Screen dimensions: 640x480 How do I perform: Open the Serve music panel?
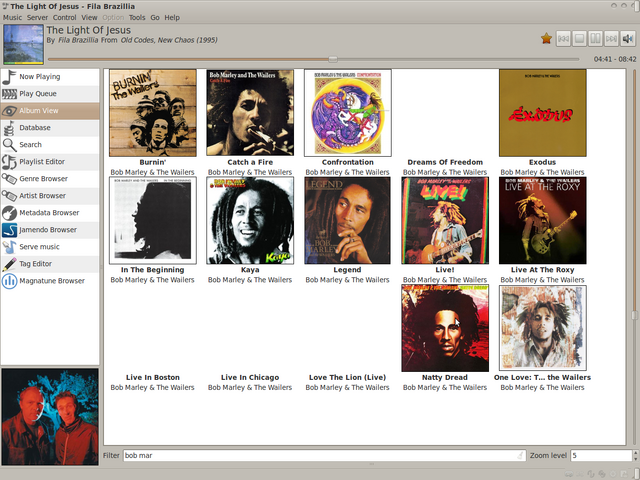coord(50,247)
